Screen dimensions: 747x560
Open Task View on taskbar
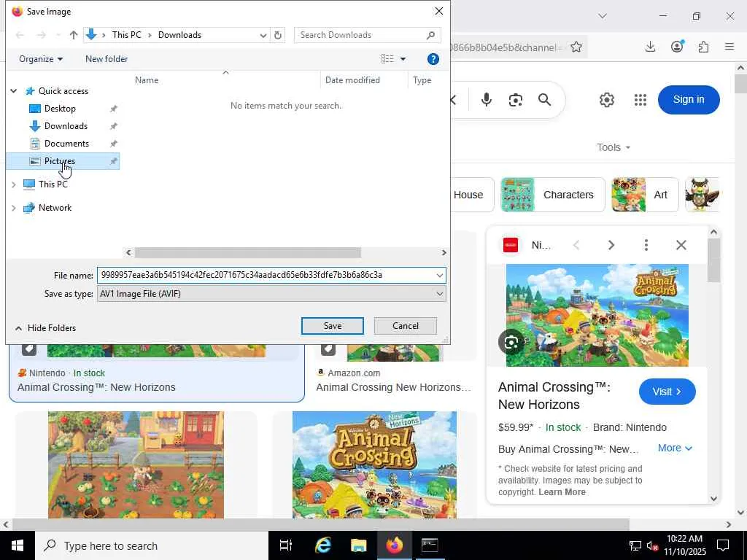point(286,545)
